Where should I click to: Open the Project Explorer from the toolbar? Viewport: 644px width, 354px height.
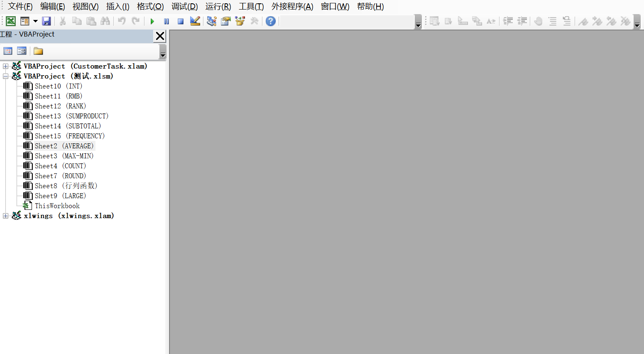pyautogui.click(x=212, y=21)
